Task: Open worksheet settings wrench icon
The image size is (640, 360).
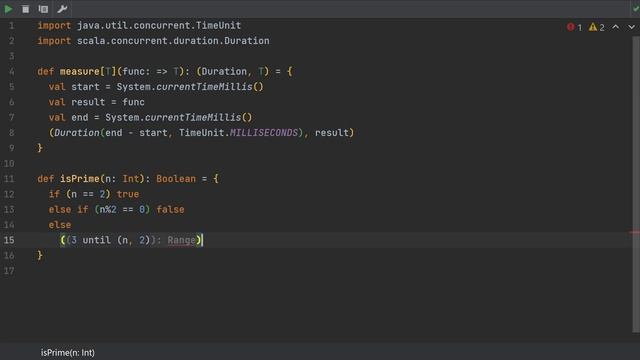Action: pyautogui.click(x=62, y=9)
